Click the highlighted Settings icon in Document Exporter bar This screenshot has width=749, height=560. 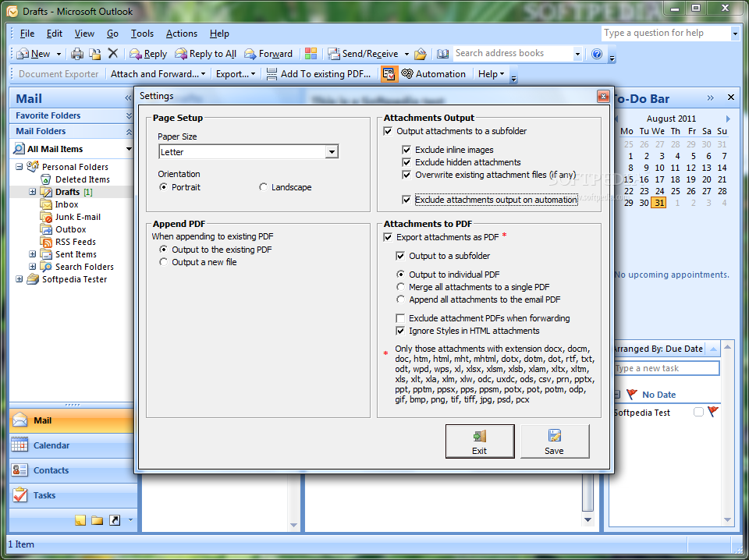point(389,74)
